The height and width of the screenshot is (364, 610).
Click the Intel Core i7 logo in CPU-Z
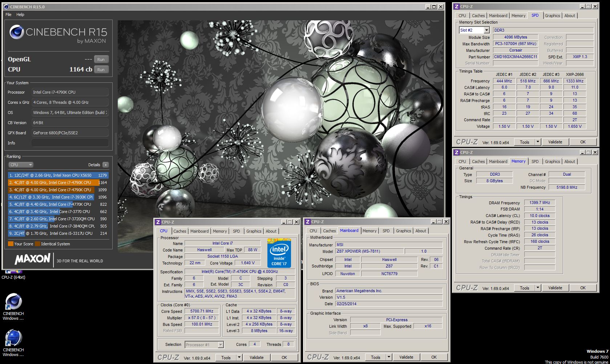pyautogui.click(x=279, y=253)
